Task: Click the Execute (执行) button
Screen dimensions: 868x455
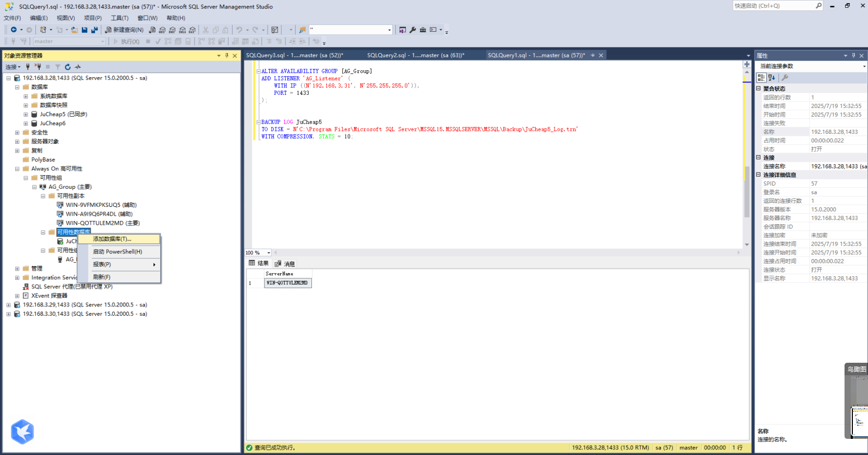Action: pyautogui.click(x=126, y=41)
